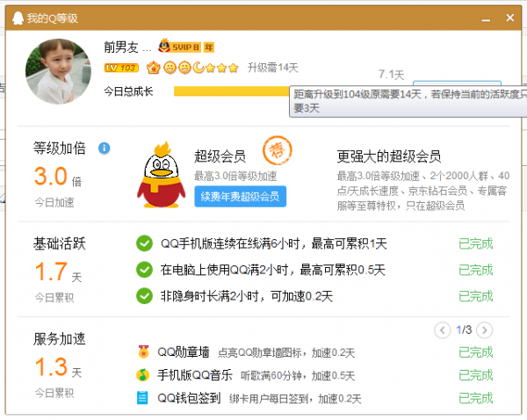The height and width of the screenshot is (420, 527).
Task: Open the profile avatar photo
Action: click(x=58, y=71)
